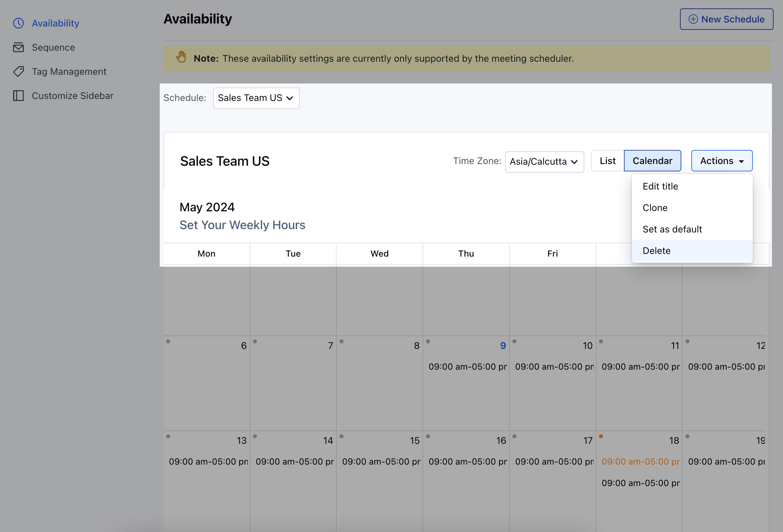
Task: Click the Sequence envelope icon
Action: tap(18, 48)
